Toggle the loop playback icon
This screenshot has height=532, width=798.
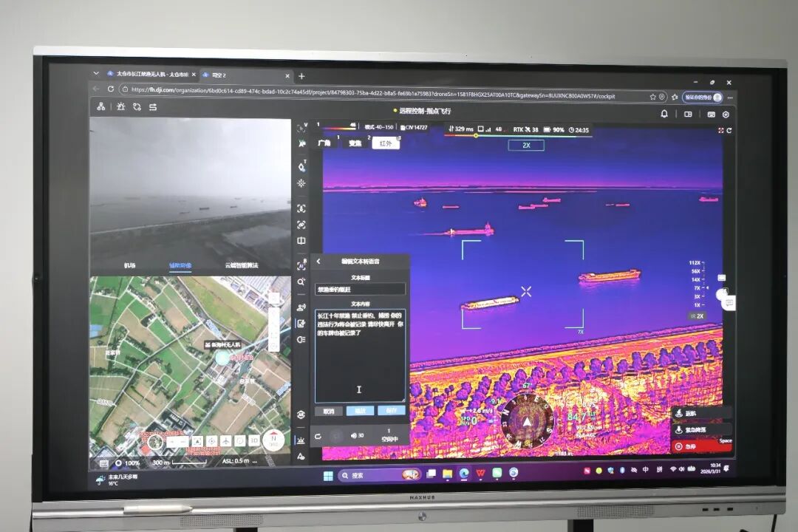(318, 436)
